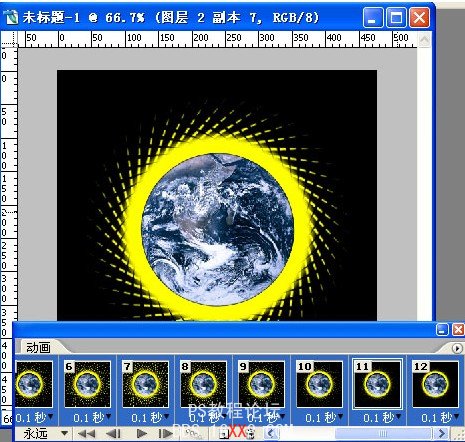
Task: Play the animation
Action: [142, 434]
